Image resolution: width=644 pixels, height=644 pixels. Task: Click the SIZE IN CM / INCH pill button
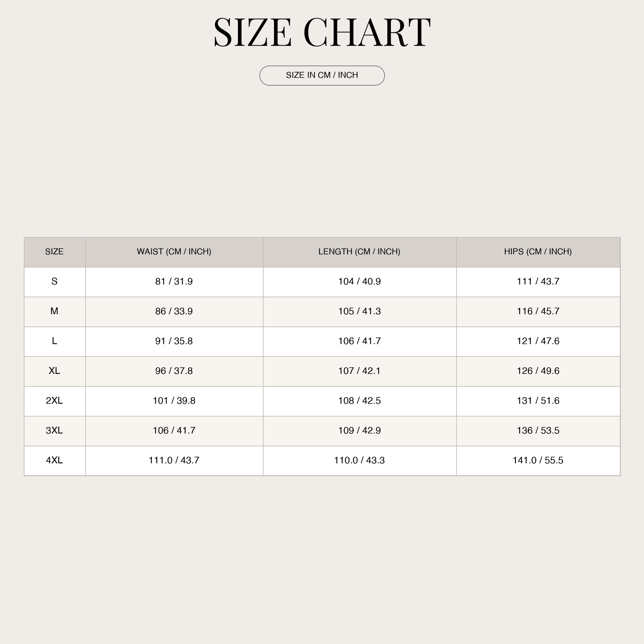(x=322, y=76)
